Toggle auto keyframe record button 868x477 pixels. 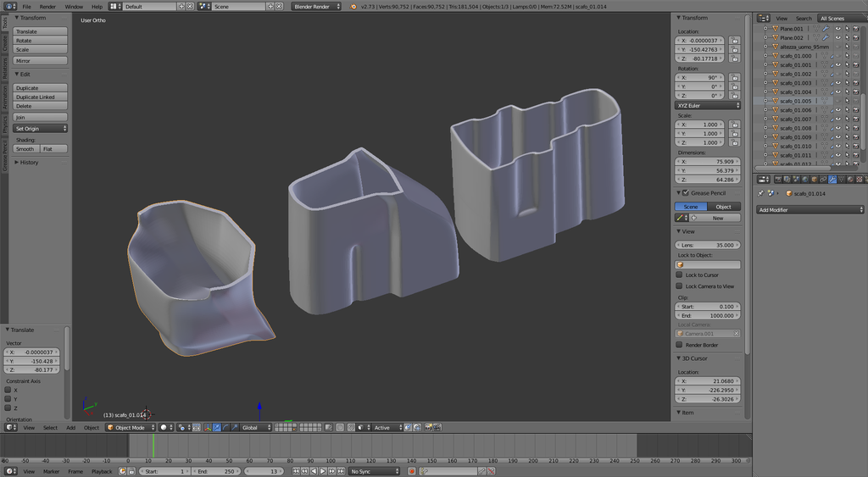(411, 471)
